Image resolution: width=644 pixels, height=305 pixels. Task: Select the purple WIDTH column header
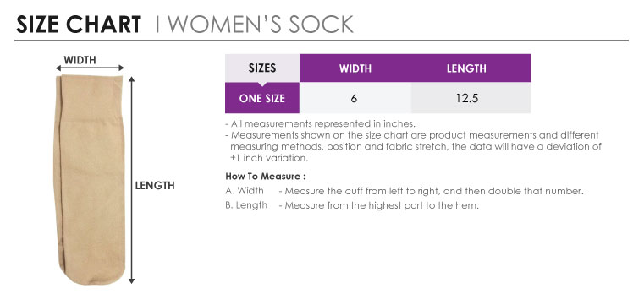click(x=355, y=68)
